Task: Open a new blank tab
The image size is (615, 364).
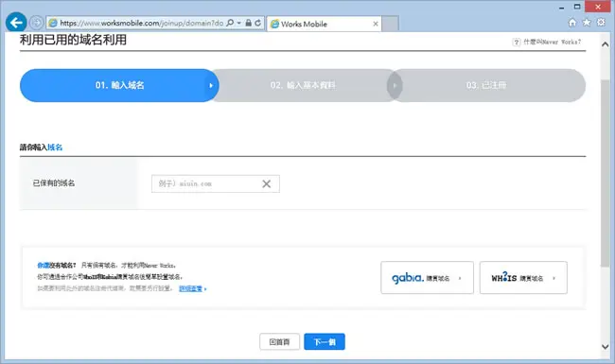Action: [x=390, y=24]
